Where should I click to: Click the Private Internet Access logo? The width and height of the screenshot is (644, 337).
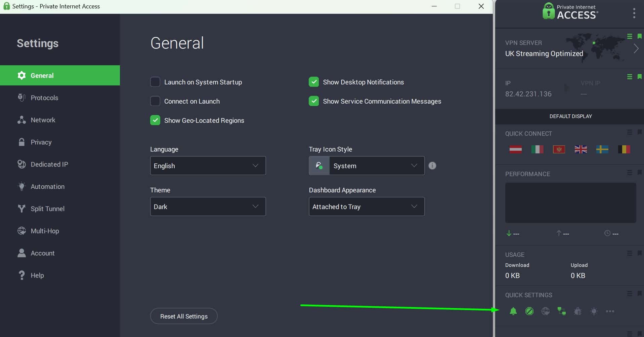point(570,11)
